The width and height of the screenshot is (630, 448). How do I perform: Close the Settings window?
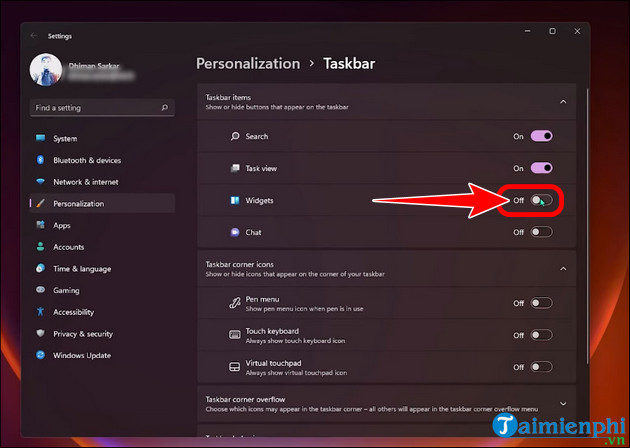(577, 31)
